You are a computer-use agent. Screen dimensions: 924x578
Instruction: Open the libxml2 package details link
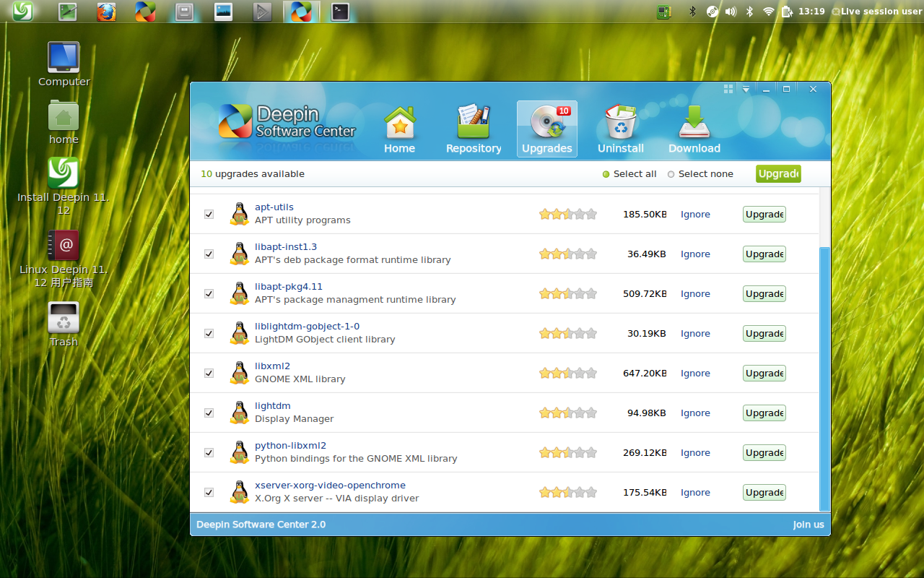pos(272,366)
